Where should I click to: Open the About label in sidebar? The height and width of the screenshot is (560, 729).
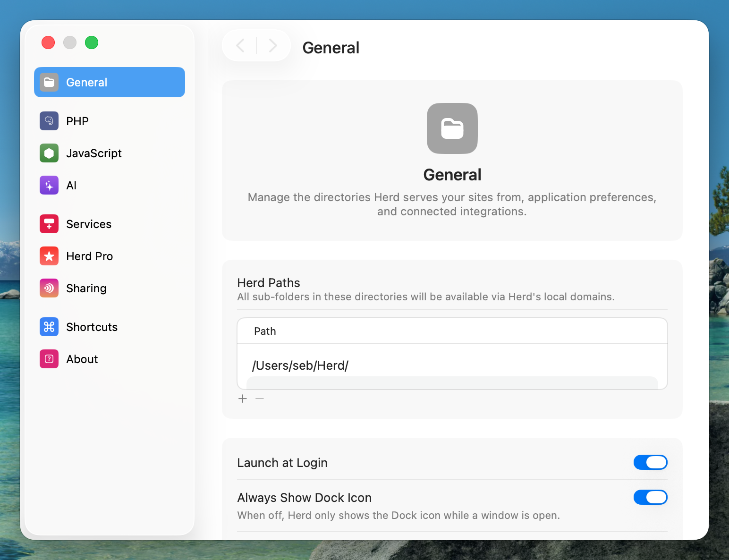point(82,359)
